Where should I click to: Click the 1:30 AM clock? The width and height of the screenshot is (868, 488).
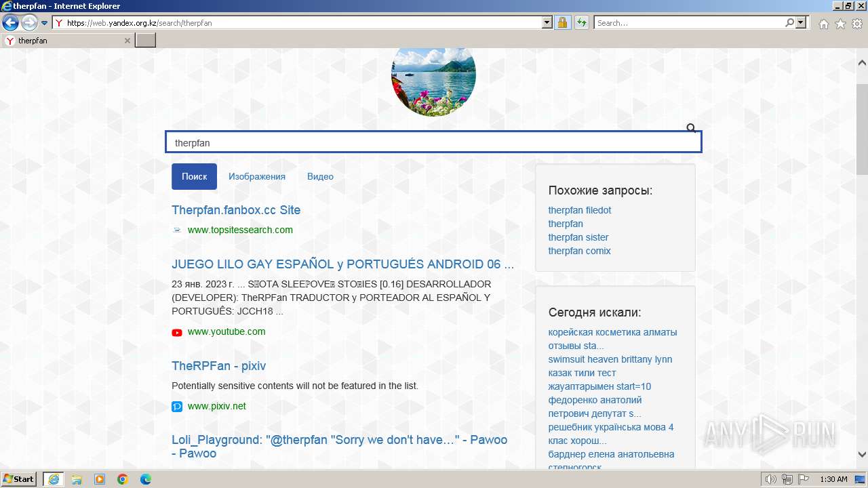833,479
